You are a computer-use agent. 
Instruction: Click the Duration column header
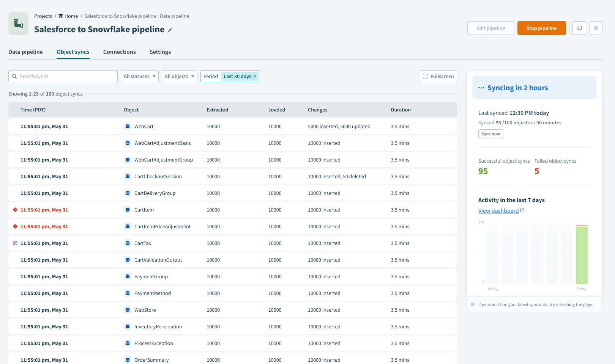point(401,110)
